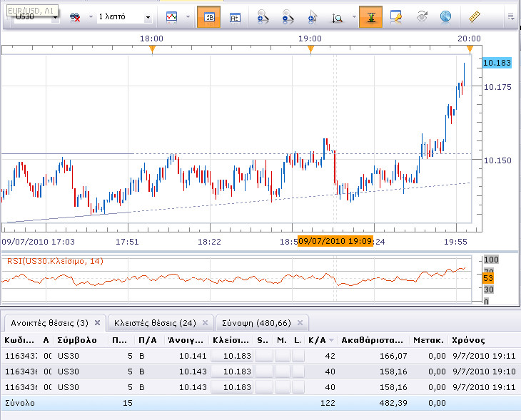Sort by Ακαθάριστα column header

(x=373, y=340)
